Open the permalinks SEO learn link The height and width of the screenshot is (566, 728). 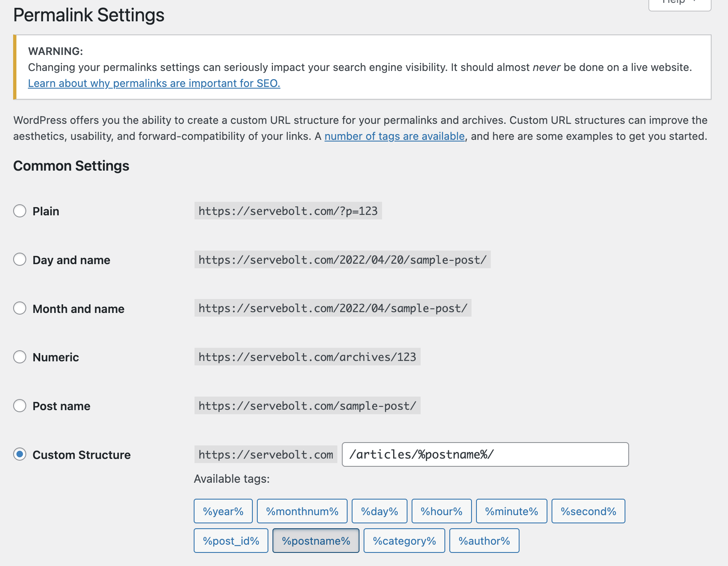tap(154, 83)
